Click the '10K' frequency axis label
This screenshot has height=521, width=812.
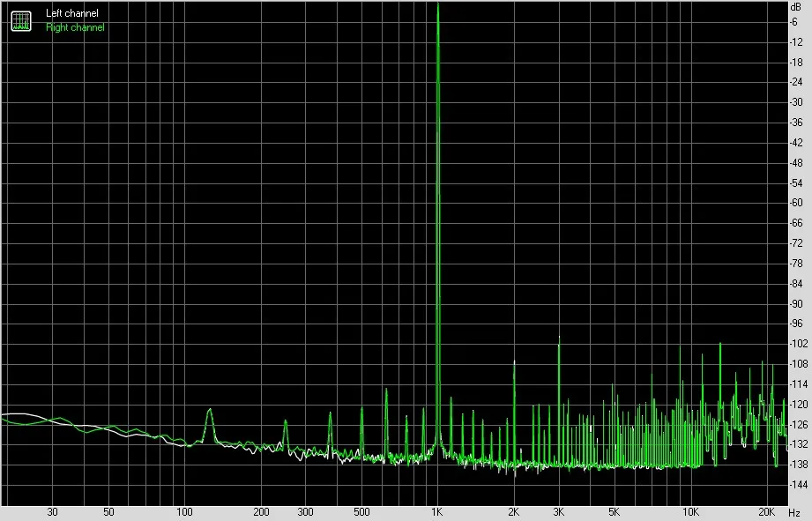[x=690, y=512]
